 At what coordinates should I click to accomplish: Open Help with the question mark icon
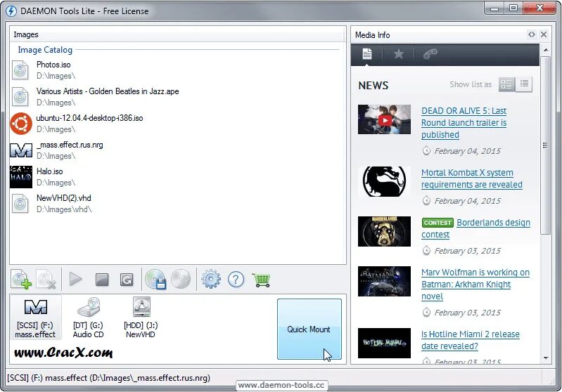(236, 279)
